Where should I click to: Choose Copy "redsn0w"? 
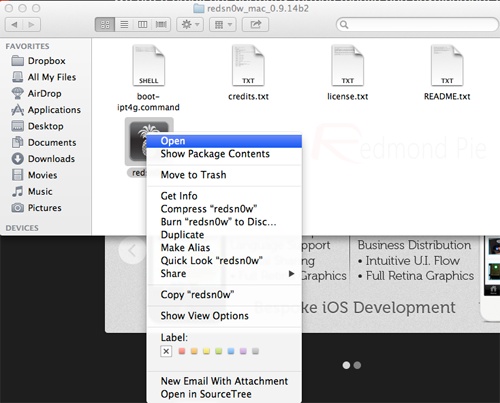(224, 295)
